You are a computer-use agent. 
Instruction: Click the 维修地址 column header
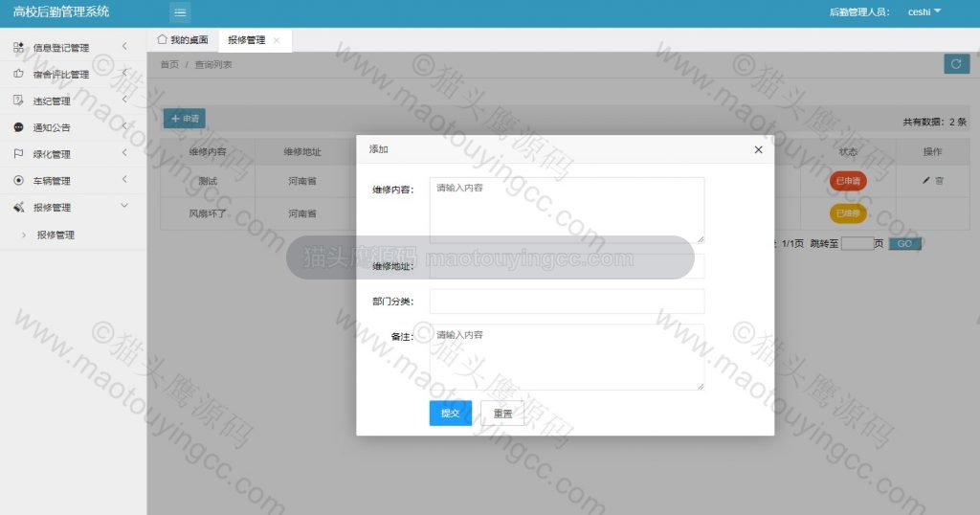[x=302, y=151]
